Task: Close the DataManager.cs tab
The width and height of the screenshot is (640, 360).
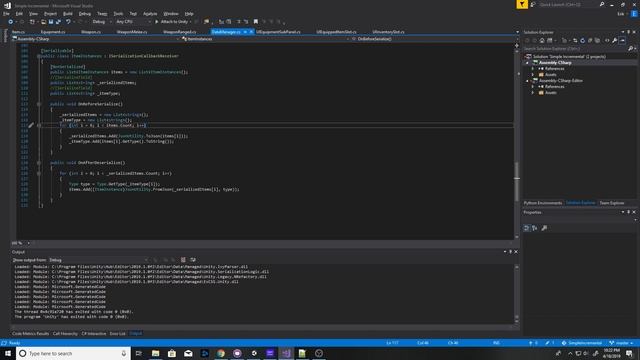Action: 251,32
